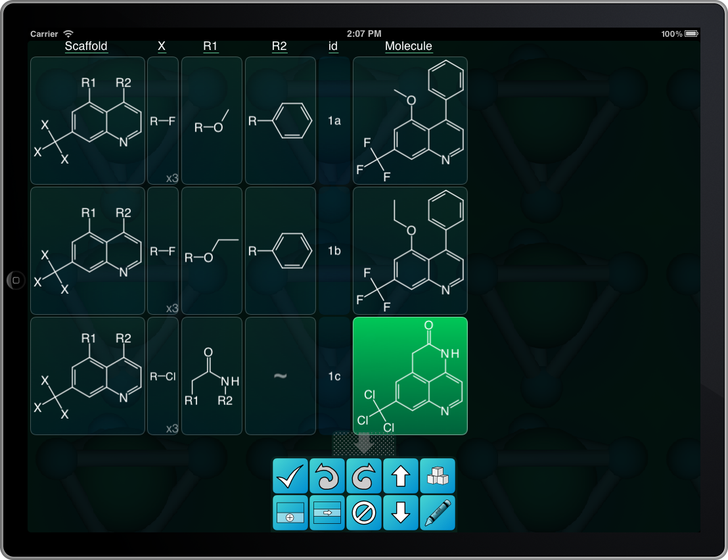The height and width of the screenshot is (560, 728).
Task: Click the add row plus icon
Action: point(290,513)
